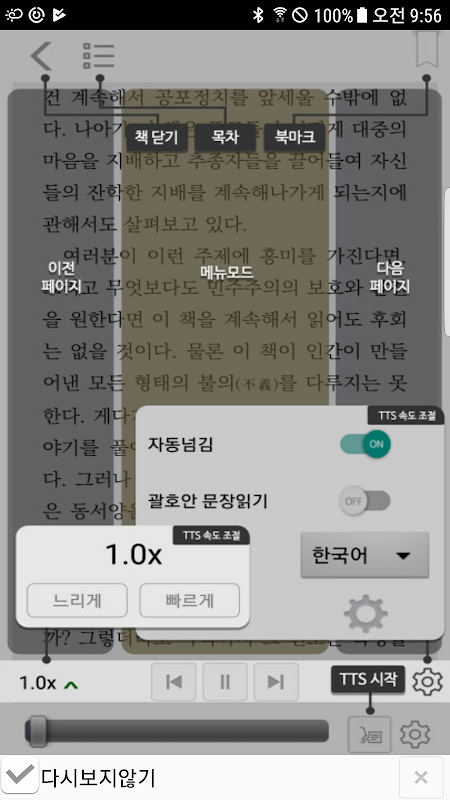Dismiss the guide with the X button
This screenshot has width=450, height=800.
click(x=421, y=777)
